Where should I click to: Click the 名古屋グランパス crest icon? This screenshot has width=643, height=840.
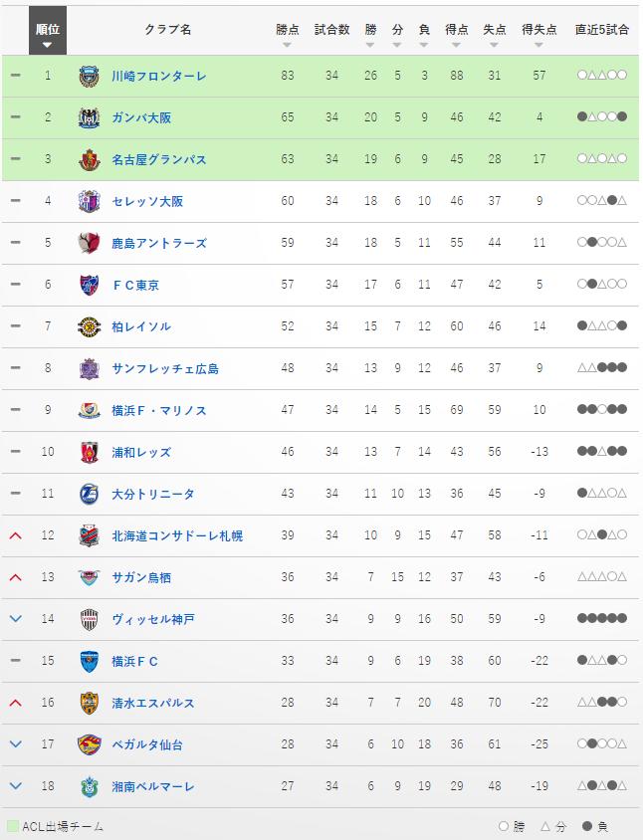91,156
